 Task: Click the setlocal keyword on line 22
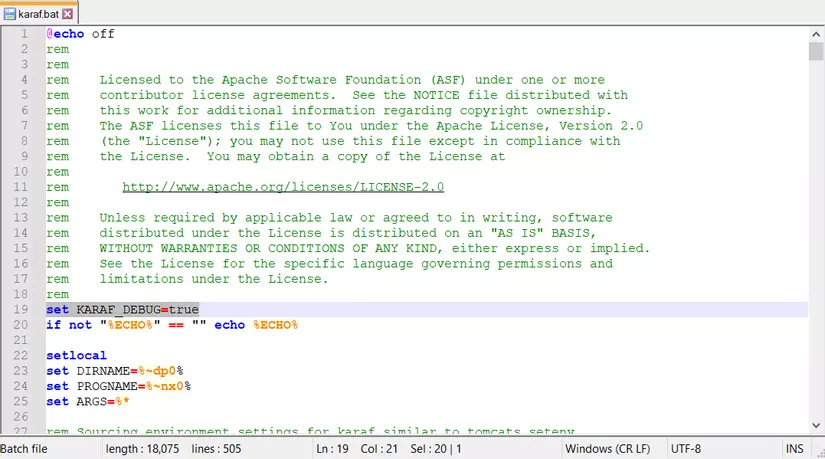click(76, 355)
